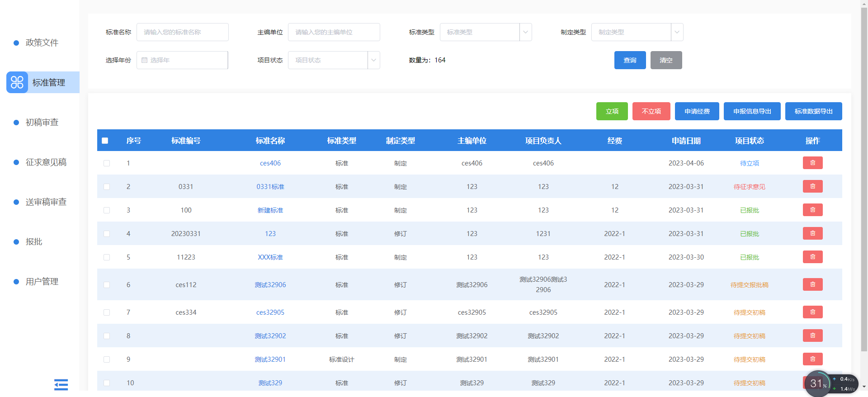
Task: Go to 用户管理 in sidebar
Action: (x=42, y=281)
